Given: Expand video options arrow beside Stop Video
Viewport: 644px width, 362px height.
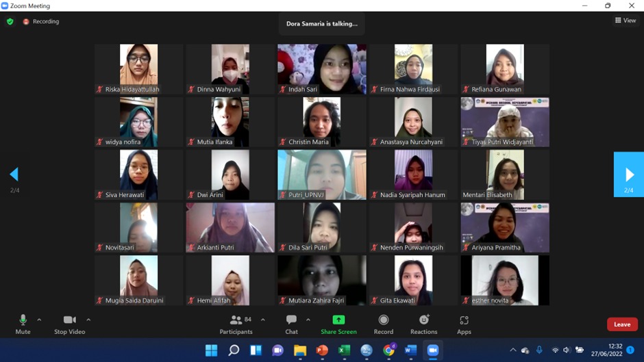Looking at the screenshot, I should 88,320.
